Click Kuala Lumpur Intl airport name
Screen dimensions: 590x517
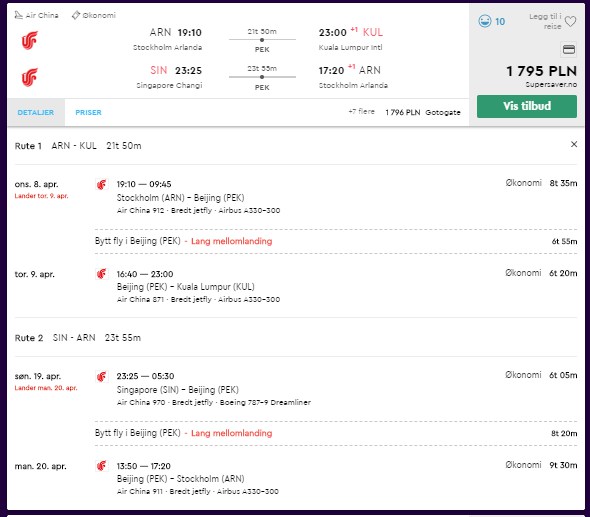point(350,47)
